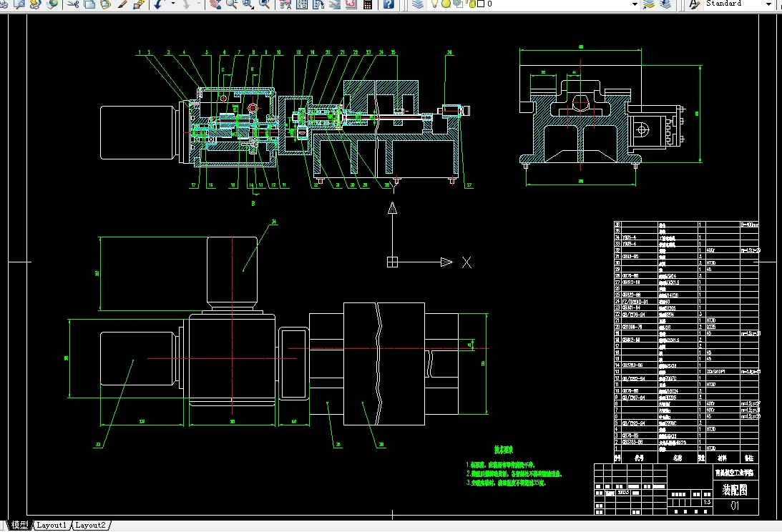This screenshot has width=782, height=532.
Task: Open Help with the question mark icon
Action: [388, 4]
